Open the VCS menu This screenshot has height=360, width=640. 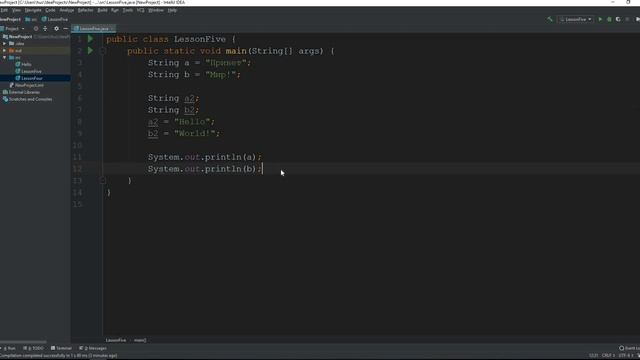coord(141,10)
